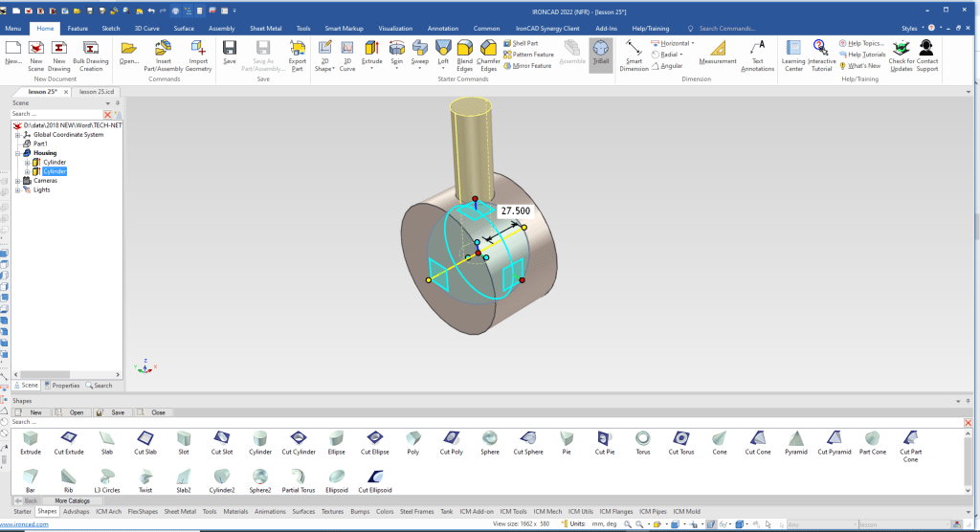Activate the TriBall positioning tool
The width and height of the screenshot is (980, 532).
600,53
